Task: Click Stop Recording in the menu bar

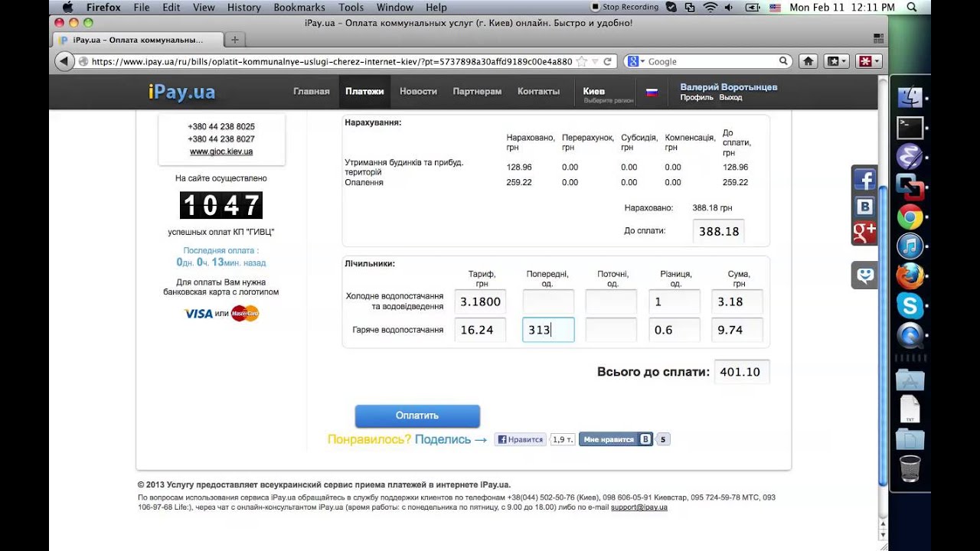Action: click(x=624, y=7)
